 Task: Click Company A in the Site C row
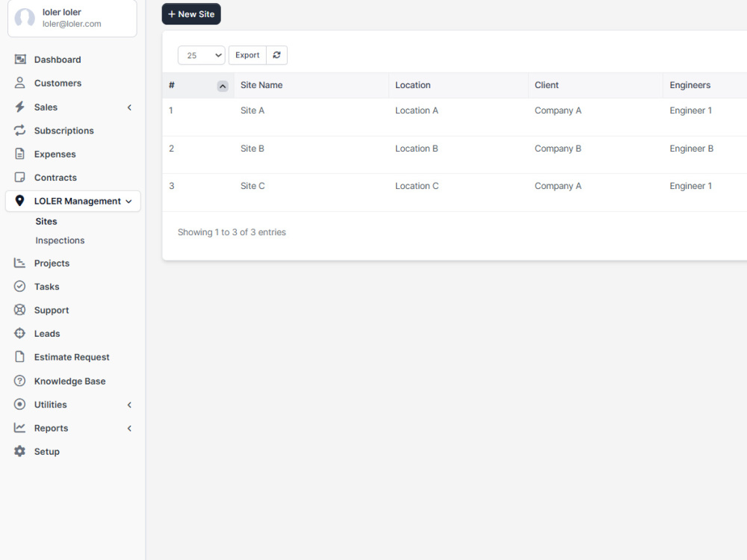(x=558, y=186)
